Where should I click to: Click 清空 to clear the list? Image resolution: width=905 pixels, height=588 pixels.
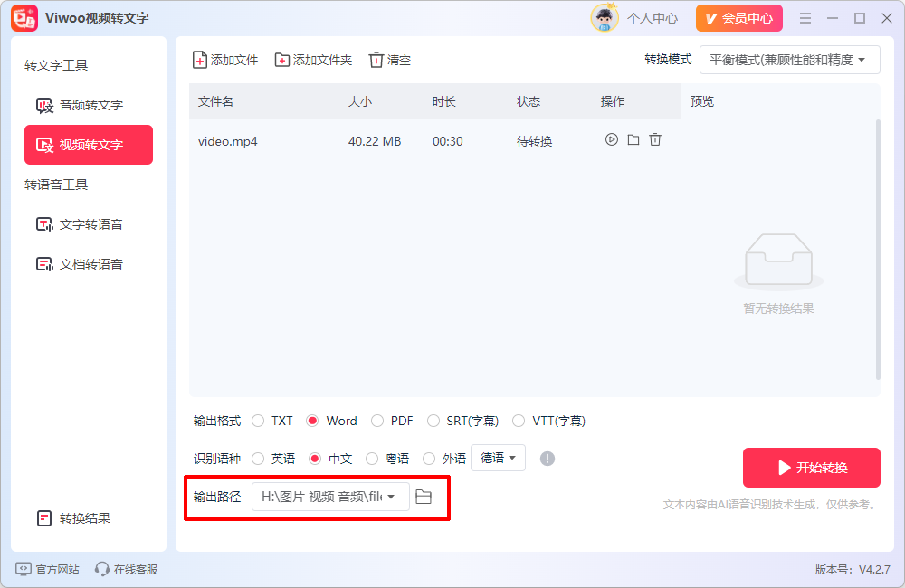pyautogui.click(x=390, y=60)
